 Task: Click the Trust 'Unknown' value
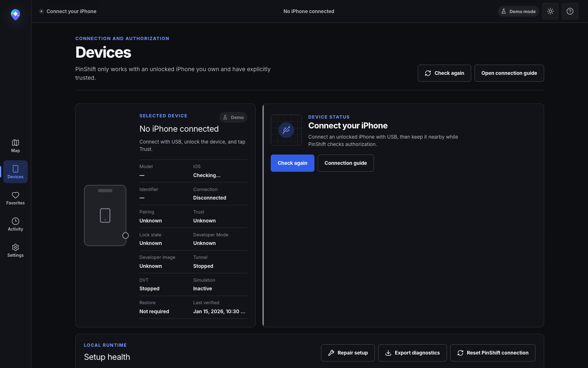[205, 221]
